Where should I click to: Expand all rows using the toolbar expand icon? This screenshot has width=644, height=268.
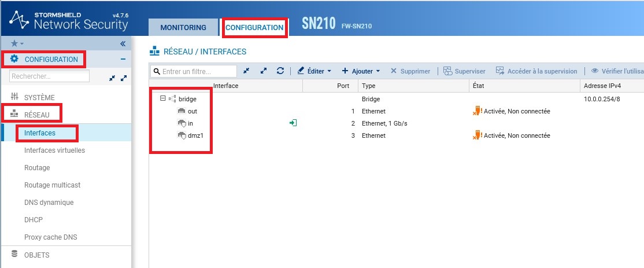point(264,71)
